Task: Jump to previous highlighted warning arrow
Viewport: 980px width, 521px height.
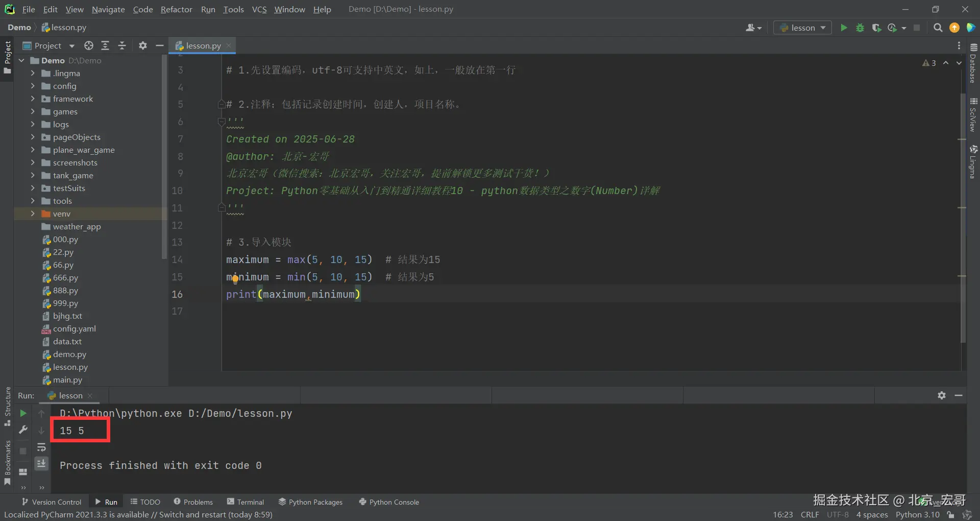Action: (946, 63)
